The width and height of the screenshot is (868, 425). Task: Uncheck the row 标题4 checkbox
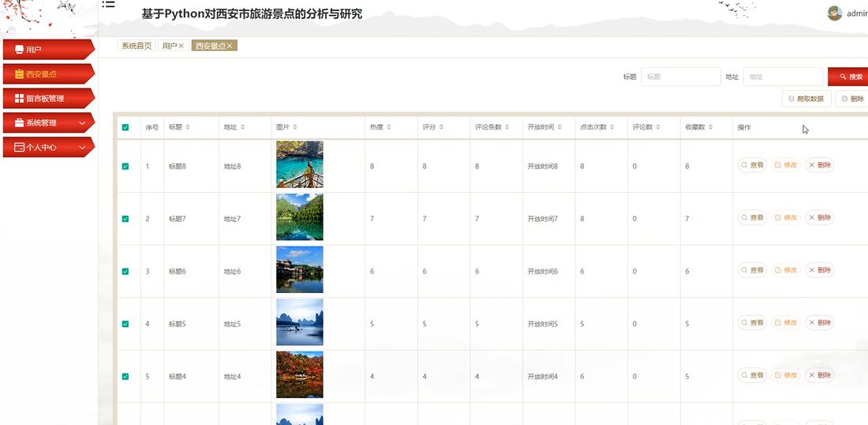click(125, 377)
